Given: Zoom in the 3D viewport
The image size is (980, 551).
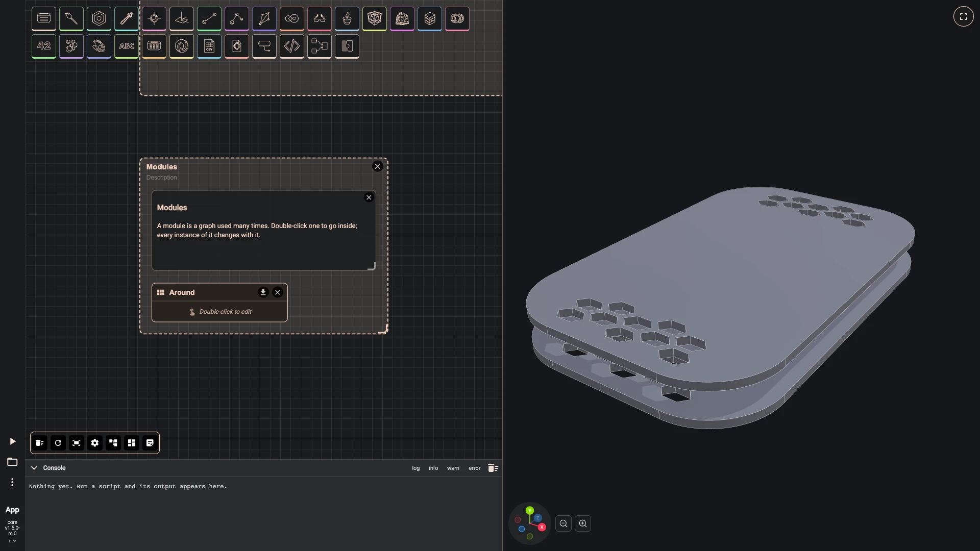Looking at the screenshot, I should (x=583, y=523).
